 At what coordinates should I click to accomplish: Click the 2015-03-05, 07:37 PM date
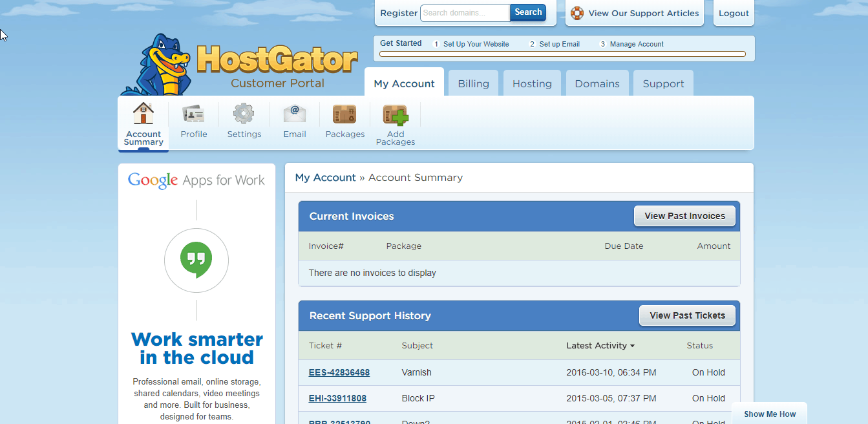coord(611,398)
